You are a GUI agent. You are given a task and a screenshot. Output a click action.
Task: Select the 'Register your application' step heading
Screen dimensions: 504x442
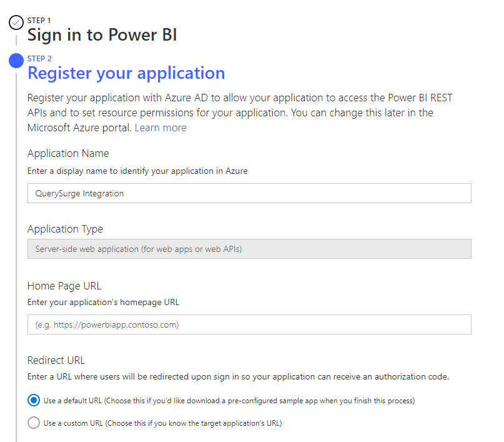click(x=126, y=73)
